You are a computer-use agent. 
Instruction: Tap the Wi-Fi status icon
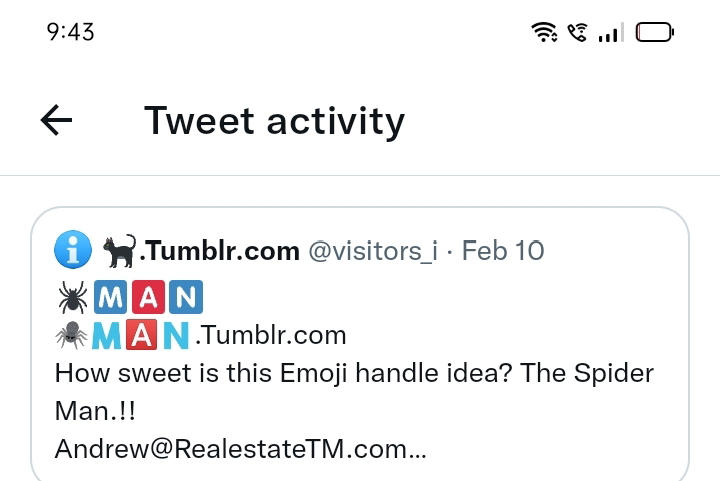[544, 33]
